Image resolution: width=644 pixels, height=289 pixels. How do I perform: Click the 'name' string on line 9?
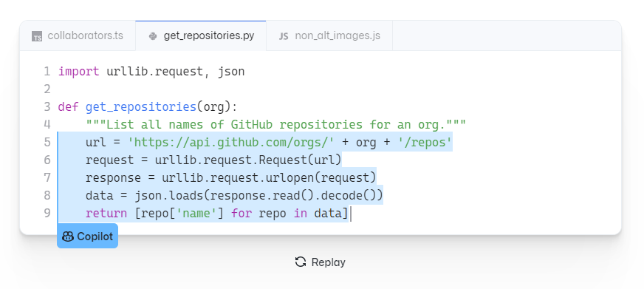(196, 213)
